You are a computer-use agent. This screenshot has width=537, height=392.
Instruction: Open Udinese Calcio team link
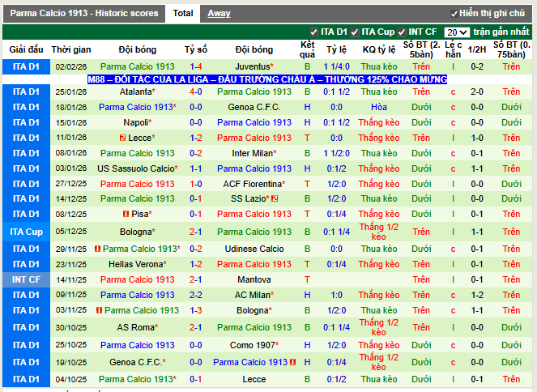pos(254,249)
